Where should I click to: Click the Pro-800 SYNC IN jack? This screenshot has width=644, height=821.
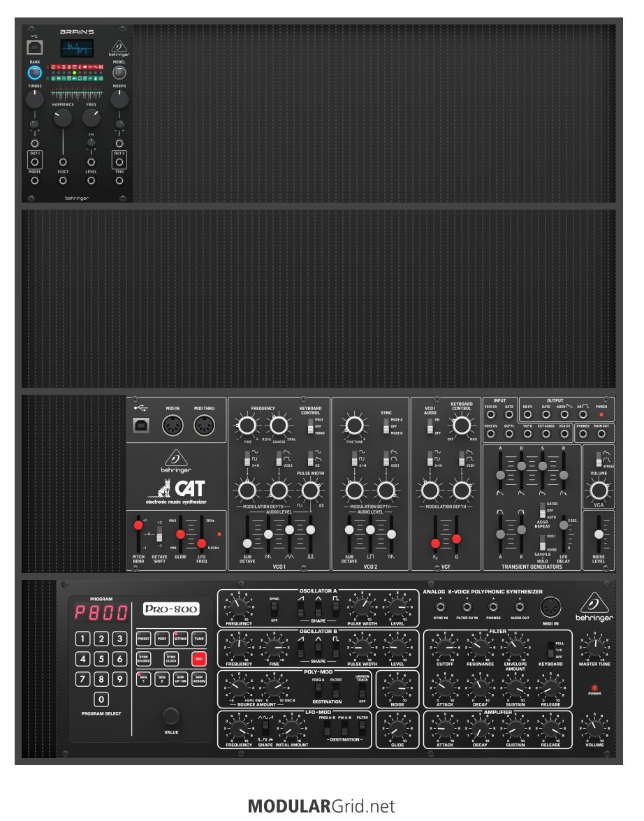440,607
